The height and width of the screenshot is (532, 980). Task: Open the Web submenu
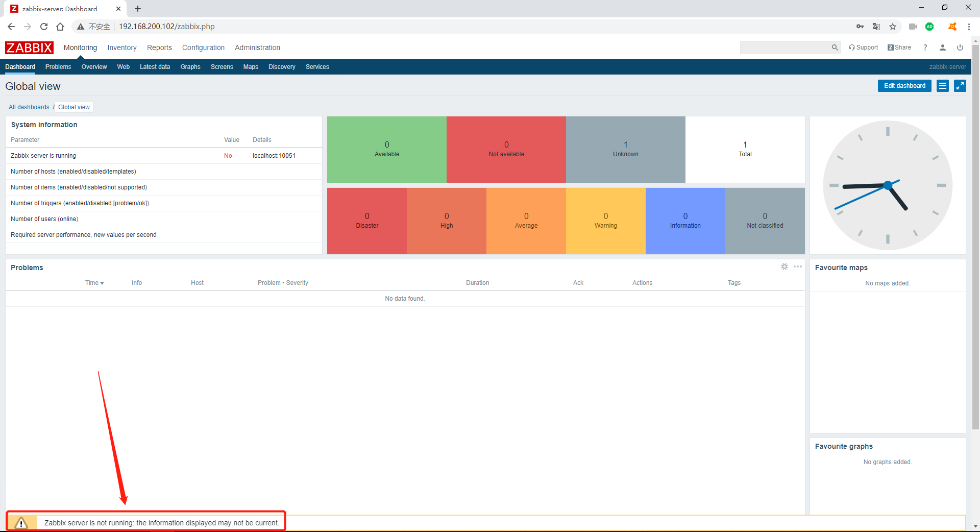coord(124,67)
